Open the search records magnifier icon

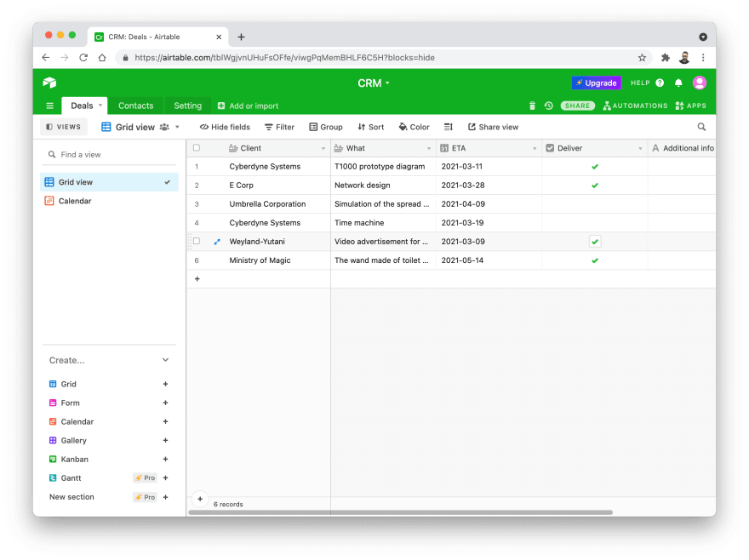pos(701,127)
